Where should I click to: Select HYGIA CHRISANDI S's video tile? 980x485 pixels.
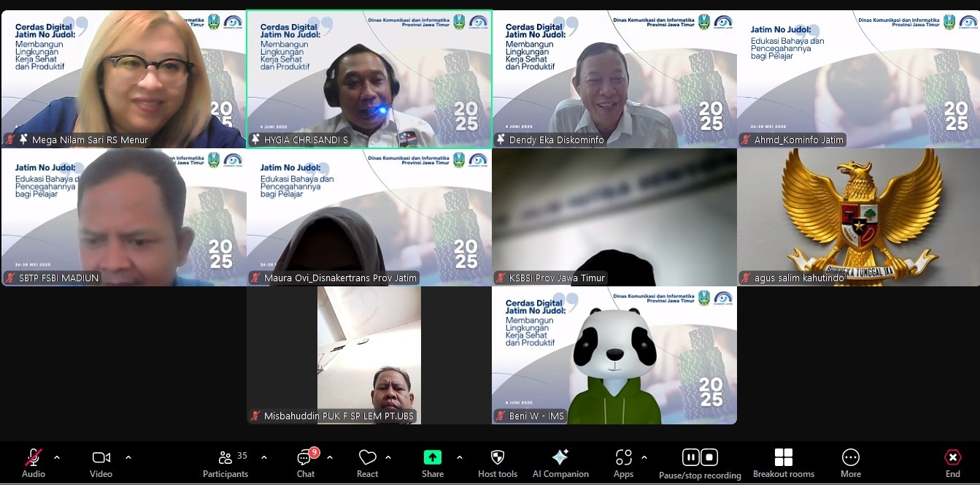(369, 78)
